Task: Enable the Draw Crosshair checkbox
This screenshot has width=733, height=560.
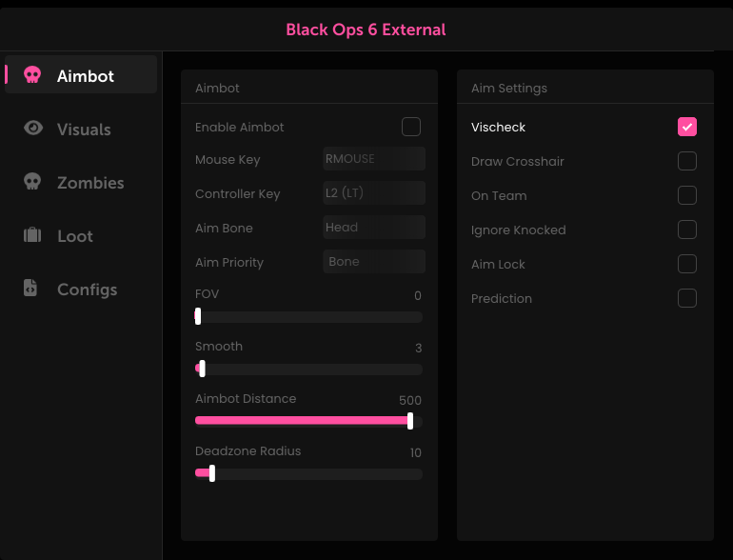Action: (x=686, y=161)
